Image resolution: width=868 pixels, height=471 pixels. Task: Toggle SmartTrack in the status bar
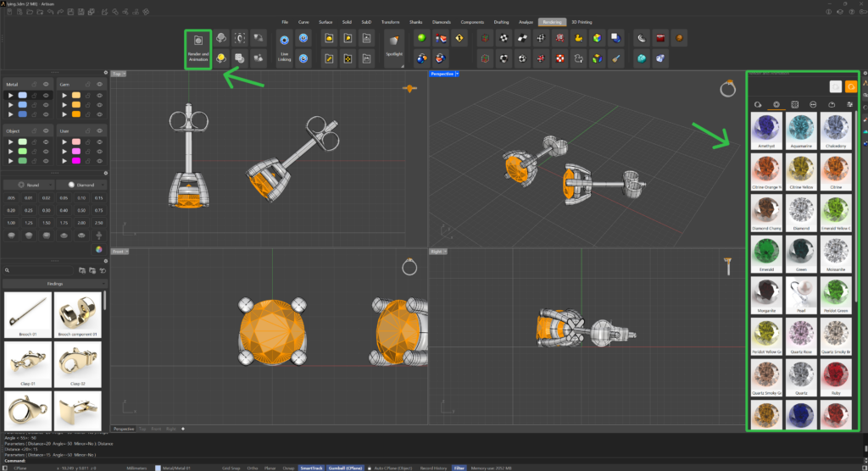310,467
